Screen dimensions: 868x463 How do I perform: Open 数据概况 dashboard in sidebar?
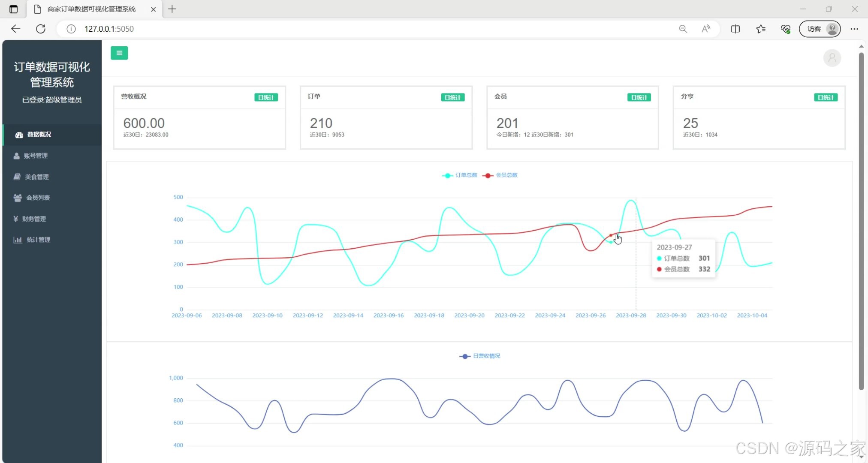tap(39, 135)
